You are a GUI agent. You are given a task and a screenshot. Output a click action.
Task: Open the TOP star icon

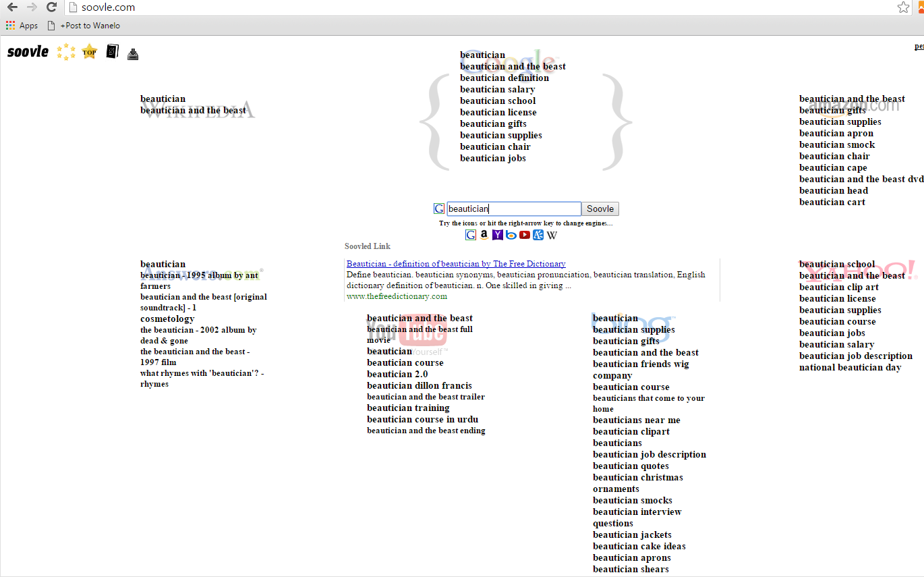point(89,52)
